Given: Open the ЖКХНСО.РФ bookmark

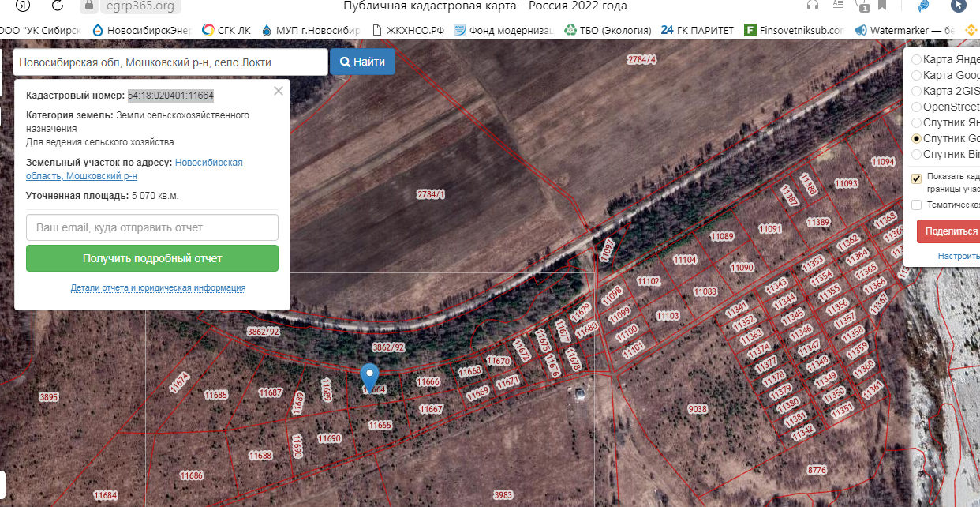Looking at the screenshot, I should click(x=410, y=31).
